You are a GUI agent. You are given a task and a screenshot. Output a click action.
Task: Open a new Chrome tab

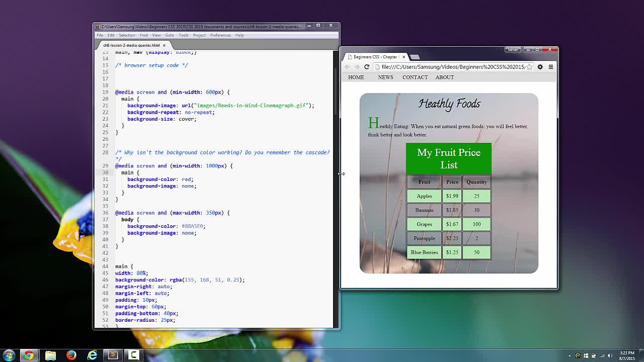click(x=415, y=57)
